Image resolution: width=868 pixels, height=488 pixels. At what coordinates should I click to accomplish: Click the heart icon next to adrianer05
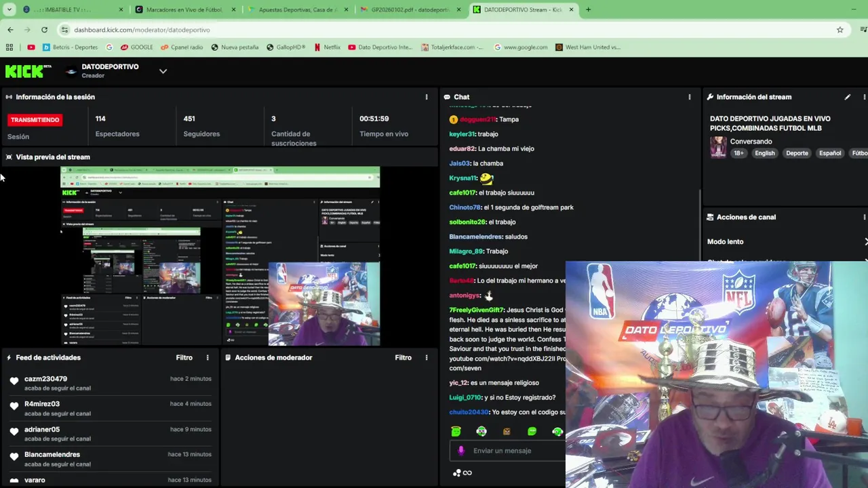[x=14, y=431]
